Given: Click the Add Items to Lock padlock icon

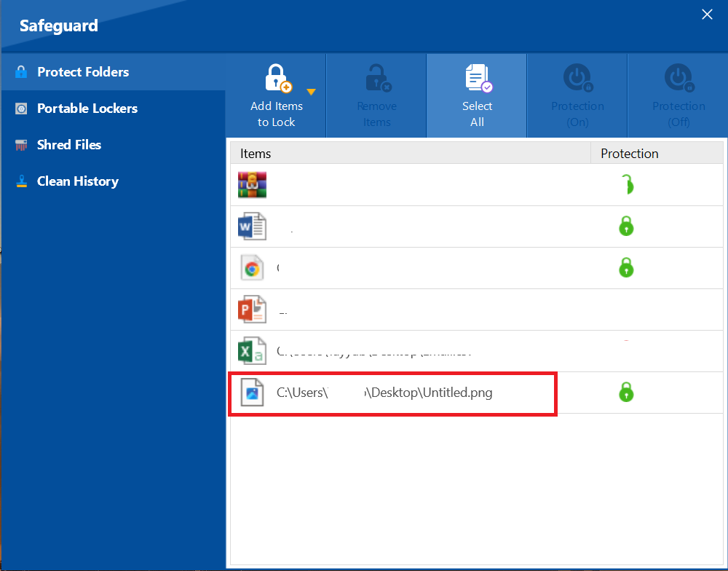Looking at the screenshot, I should tap(277, 79).
